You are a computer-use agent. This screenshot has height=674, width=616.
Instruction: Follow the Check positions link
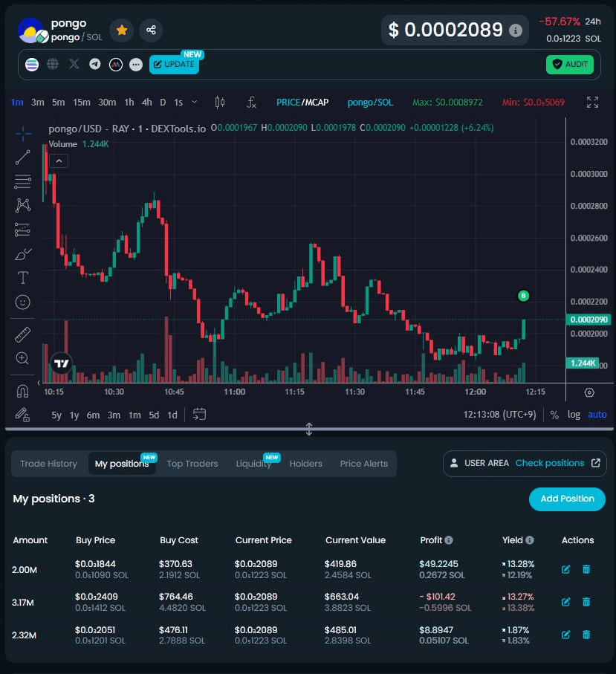(x=550, y=463)
